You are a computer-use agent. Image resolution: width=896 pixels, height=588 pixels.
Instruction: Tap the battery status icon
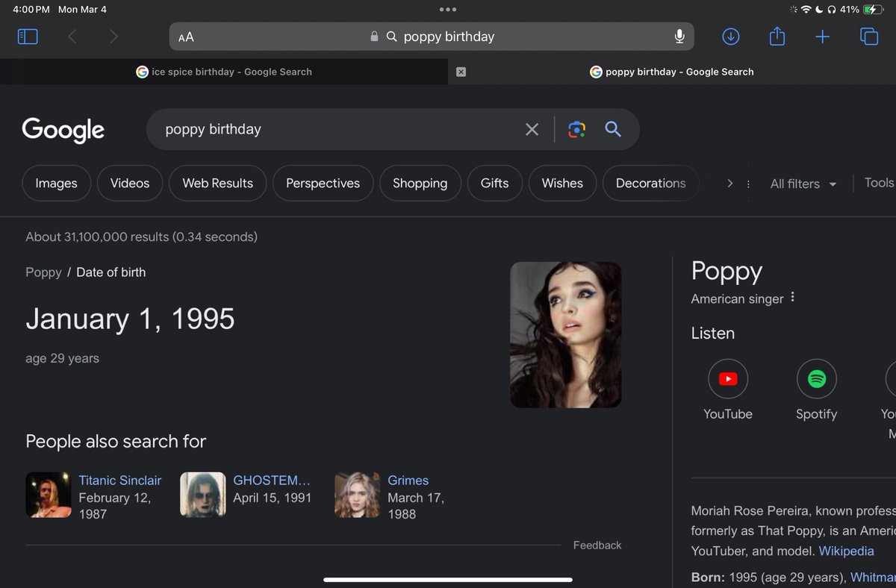(873, 10)
